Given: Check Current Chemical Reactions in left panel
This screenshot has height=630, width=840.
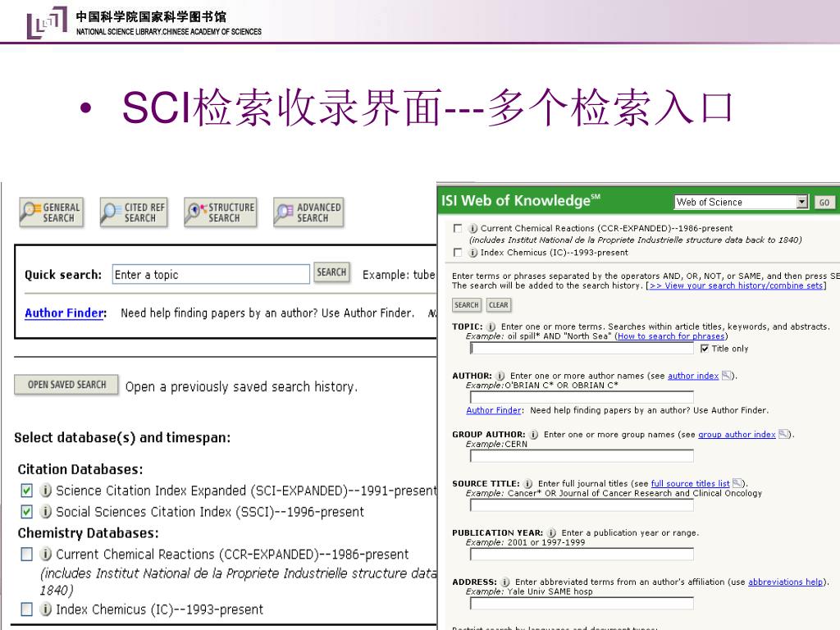Looking at the screenshot, I should click(x=26, y=554).
